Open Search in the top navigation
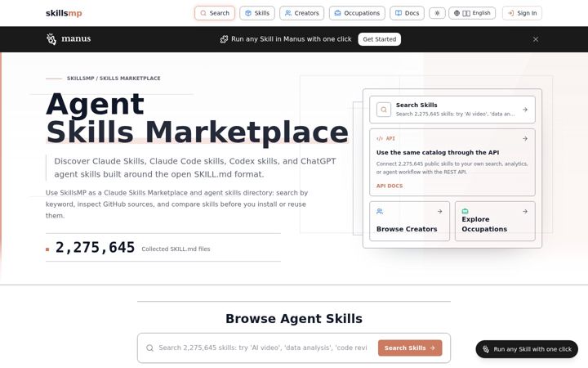588x368 pixels. tap(215, 13)
